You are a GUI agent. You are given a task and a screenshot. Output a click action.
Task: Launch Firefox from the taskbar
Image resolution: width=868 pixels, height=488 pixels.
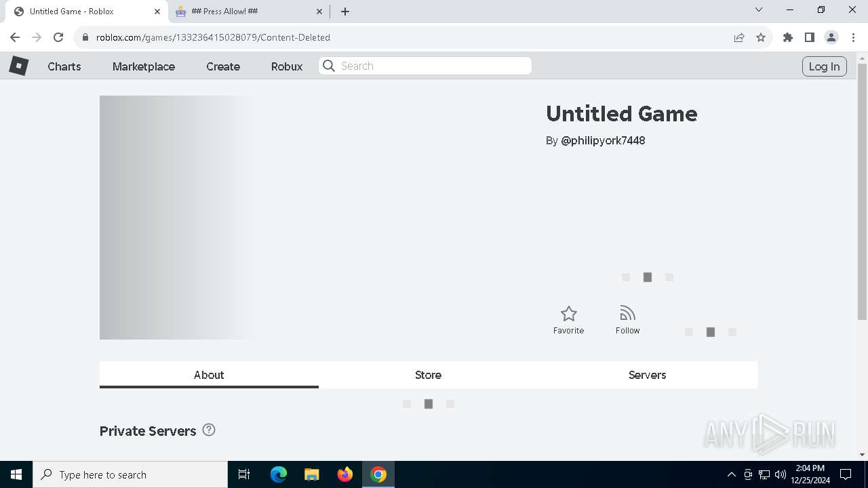(345, 474)
